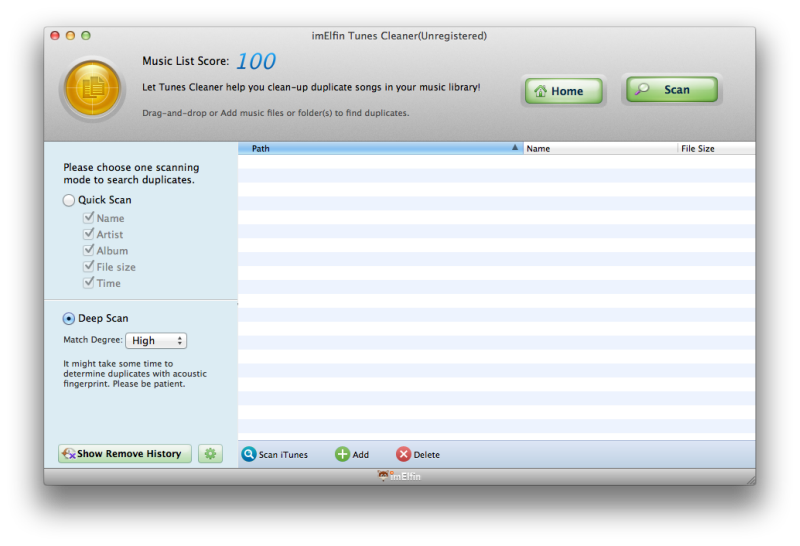The image size is (800, 546).
Task: Click the gold duplicate-files logo icon
Action: coord(92,89)
